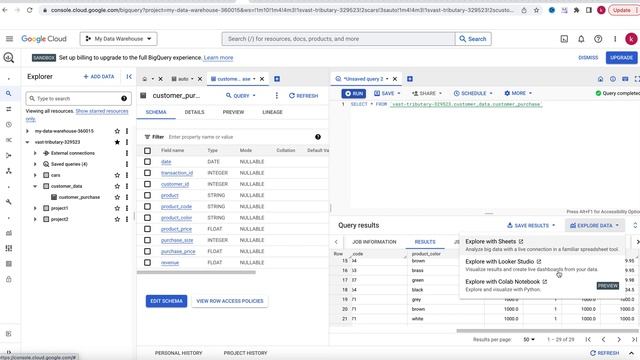The image size is (640, 360).
Task: Open the Learn more link
Action: (x=218, y=58)
